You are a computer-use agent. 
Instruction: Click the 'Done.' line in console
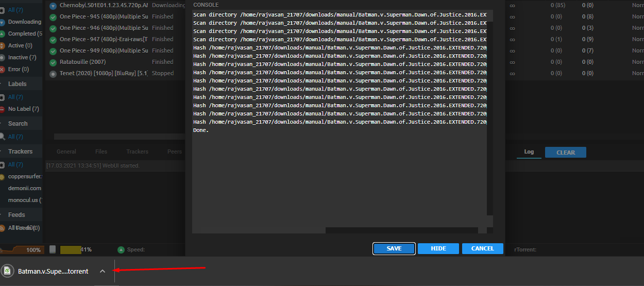tap(201, 130)
